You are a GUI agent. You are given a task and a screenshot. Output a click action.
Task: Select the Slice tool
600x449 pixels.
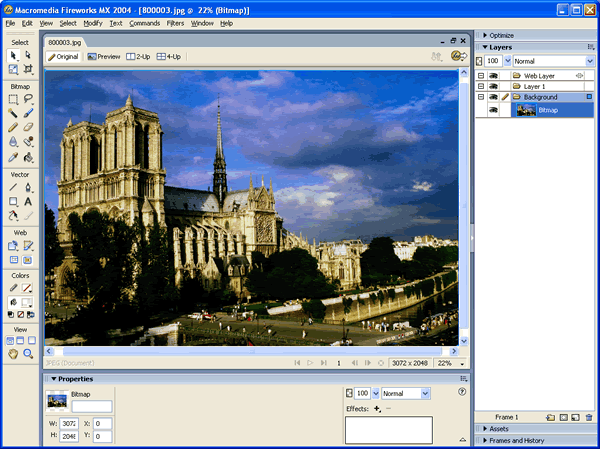28,245
